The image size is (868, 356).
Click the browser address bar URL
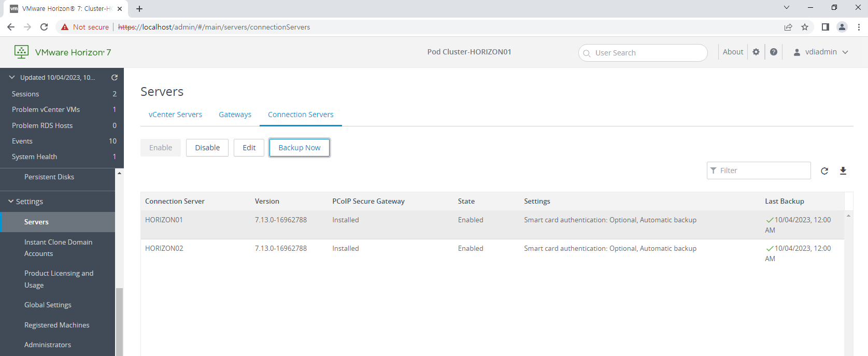point(214,27)
